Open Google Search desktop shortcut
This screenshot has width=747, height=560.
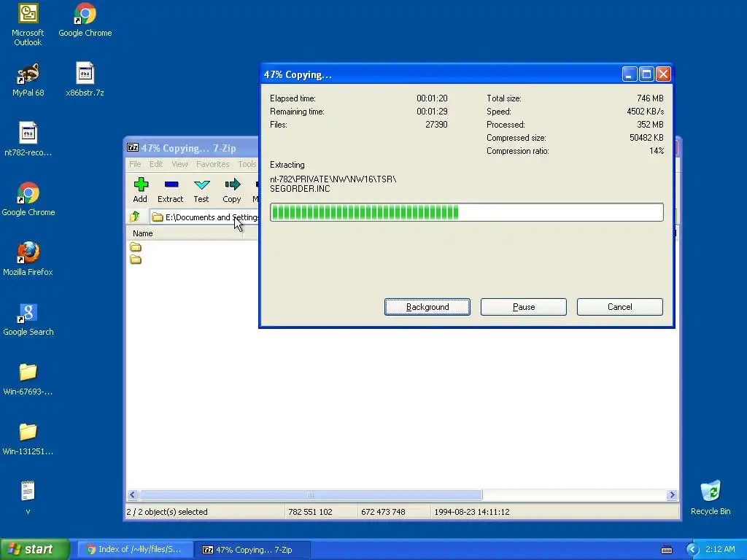28,319
